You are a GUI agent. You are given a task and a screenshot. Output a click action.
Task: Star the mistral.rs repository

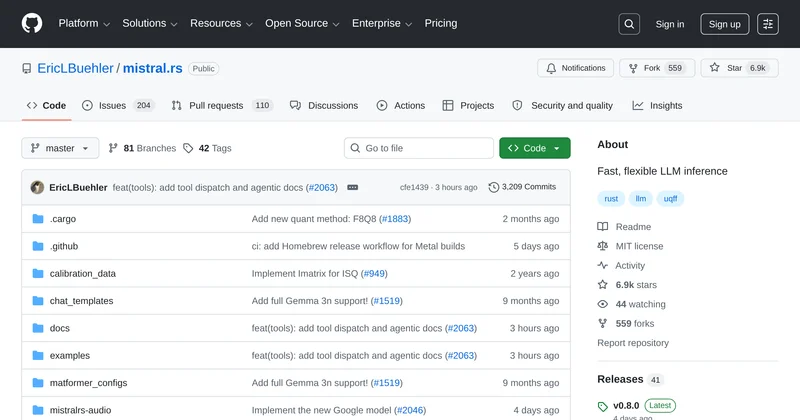(x=738, y=68)
